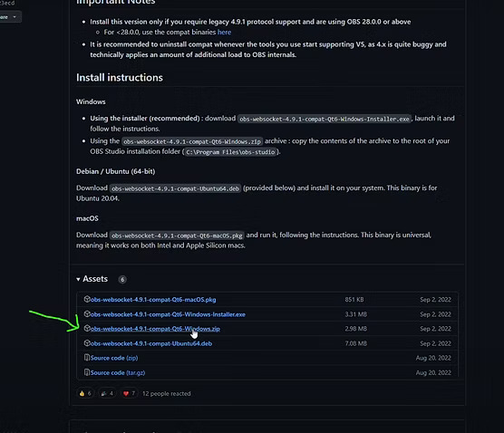Collapse the Assets section triangle

[x=78, y=280]
